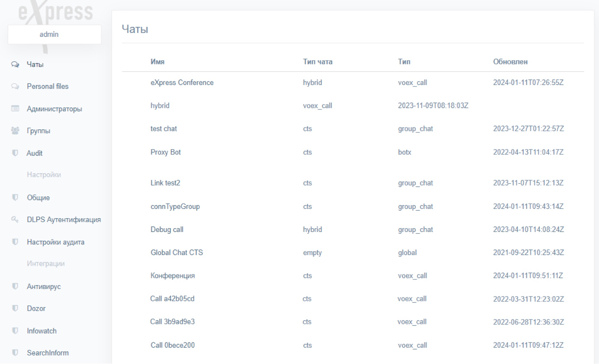This screenshot has width=599, height=364.
Task: Click the chat bubbles icon beside Чаты
Action: coord(15,64)
